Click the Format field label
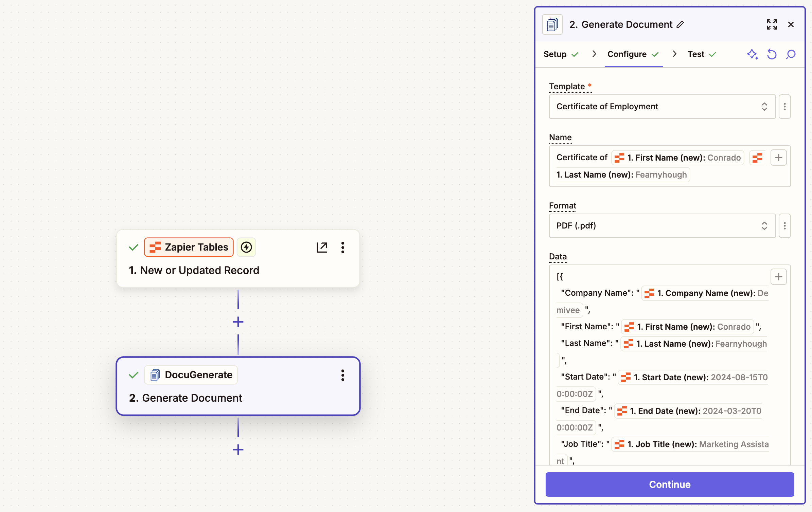The width and height of the screenshot is (812, 512). click(x=563, y=206)
